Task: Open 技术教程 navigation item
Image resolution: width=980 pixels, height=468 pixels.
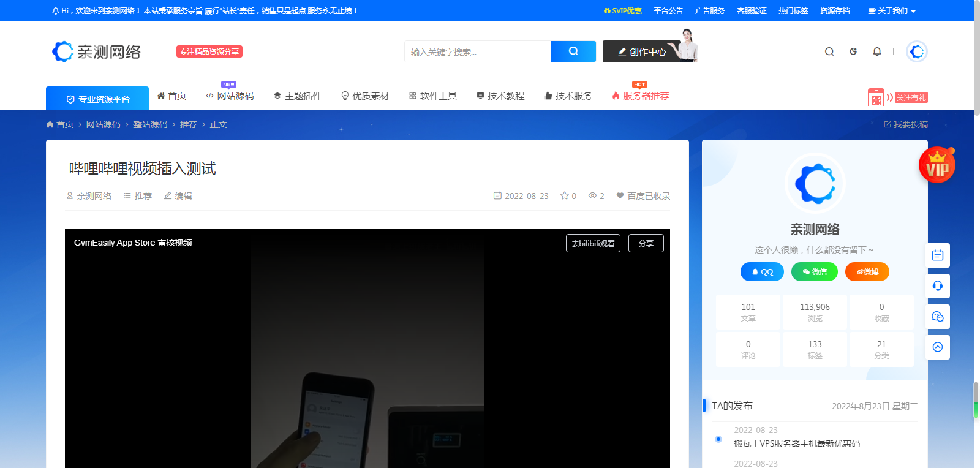Action: (500, 96)
